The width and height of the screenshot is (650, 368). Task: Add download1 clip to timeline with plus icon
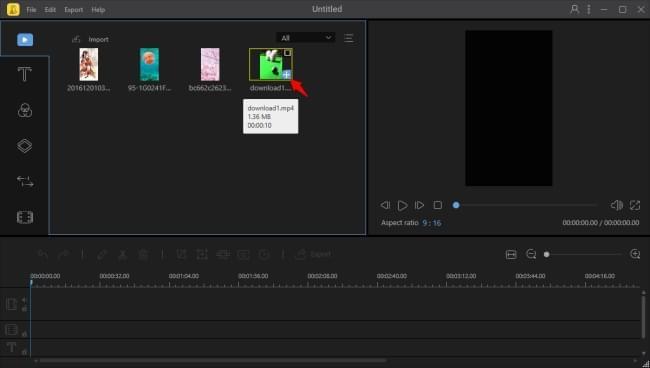tap(286, 75)
